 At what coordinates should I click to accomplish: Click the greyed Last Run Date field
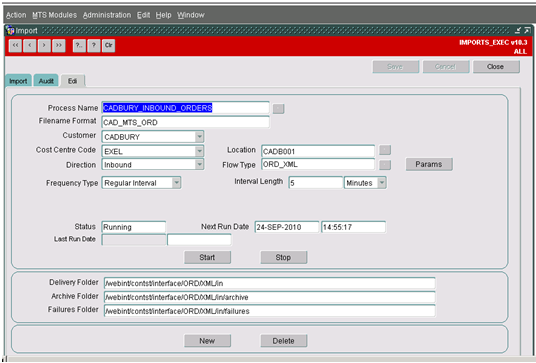pos(134,240)
